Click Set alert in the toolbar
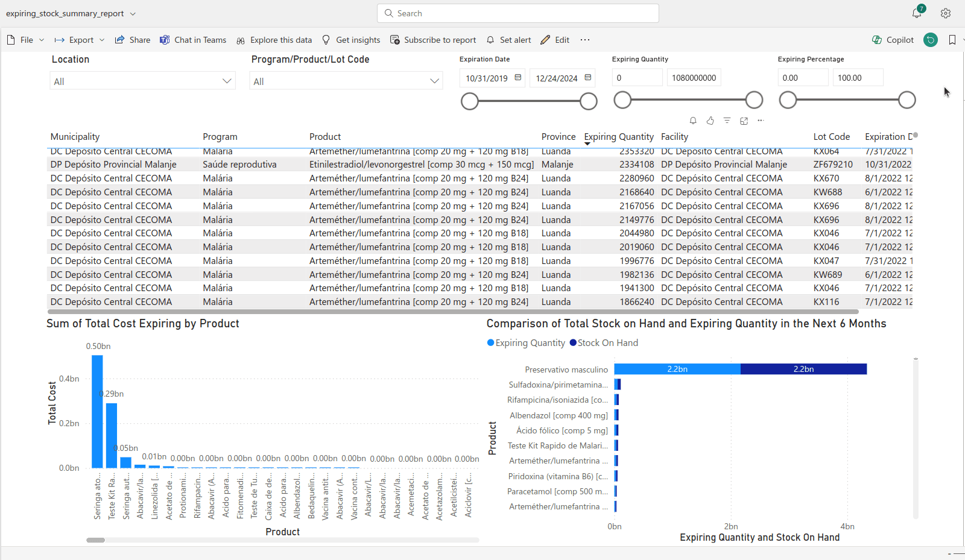Screen dimensions: 965x560 point(508,40)
